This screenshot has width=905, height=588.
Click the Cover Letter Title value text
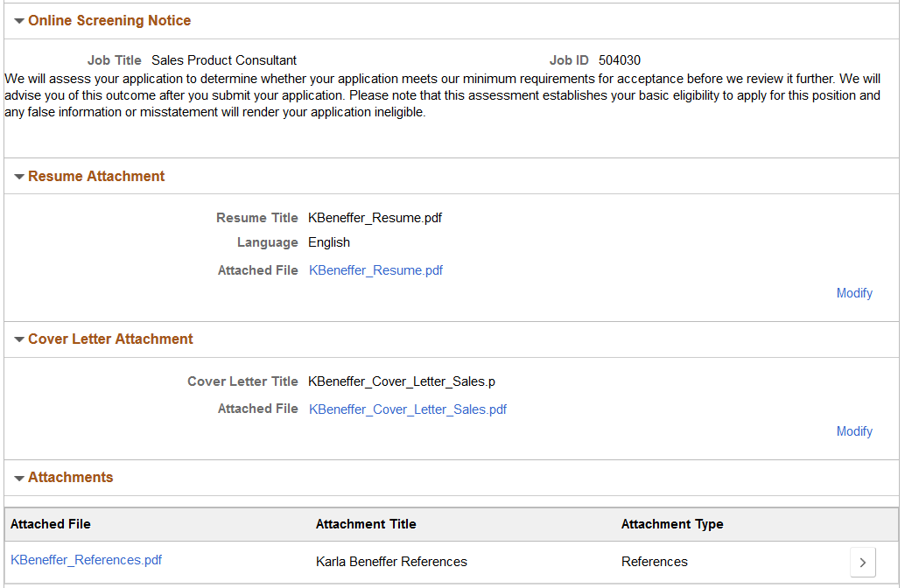pos(402,381)
